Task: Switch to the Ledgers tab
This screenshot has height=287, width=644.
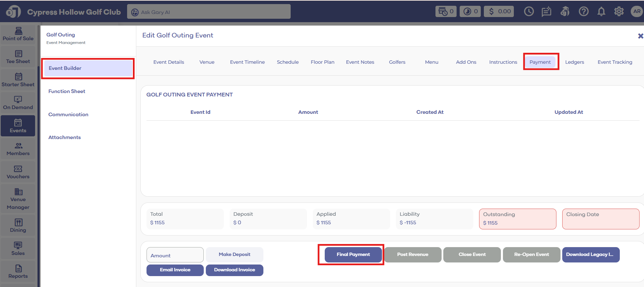Action: [x=574, y=62]
